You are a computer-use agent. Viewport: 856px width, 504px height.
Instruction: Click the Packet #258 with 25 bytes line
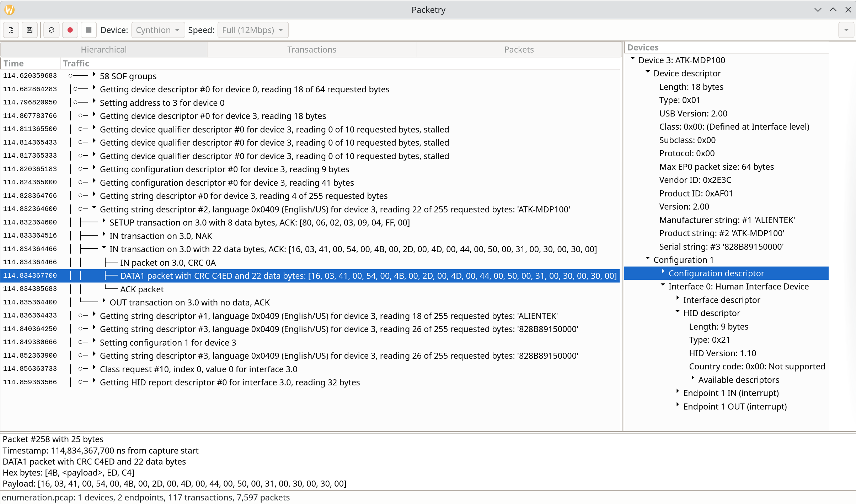[x=53, y=439]
